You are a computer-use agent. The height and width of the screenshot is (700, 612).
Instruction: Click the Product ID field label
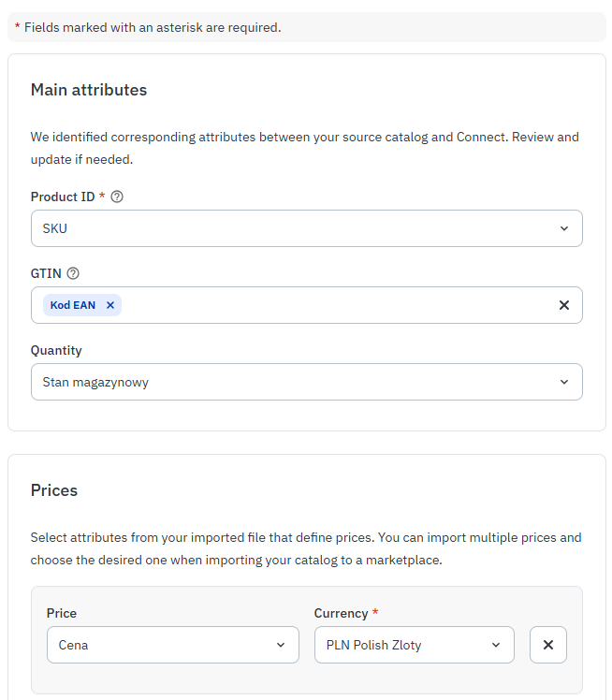pyautogui.click(x=63, y=197)
